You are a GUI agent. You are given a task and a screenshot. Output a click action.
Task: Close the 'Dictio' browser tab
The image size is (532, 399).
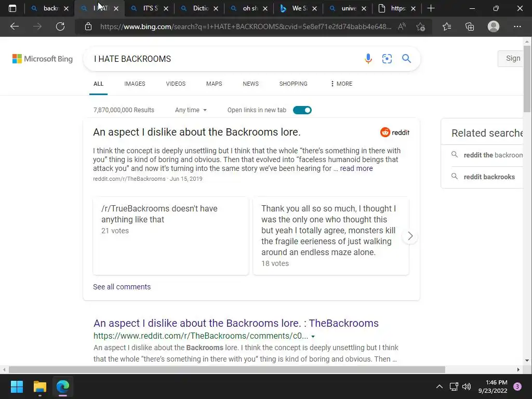point(216,8)
